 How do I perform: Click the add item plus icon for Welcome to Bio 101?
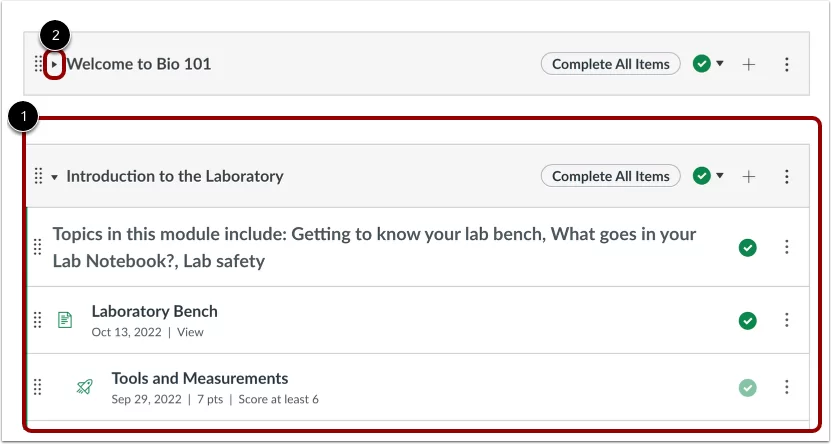[748, 65]
